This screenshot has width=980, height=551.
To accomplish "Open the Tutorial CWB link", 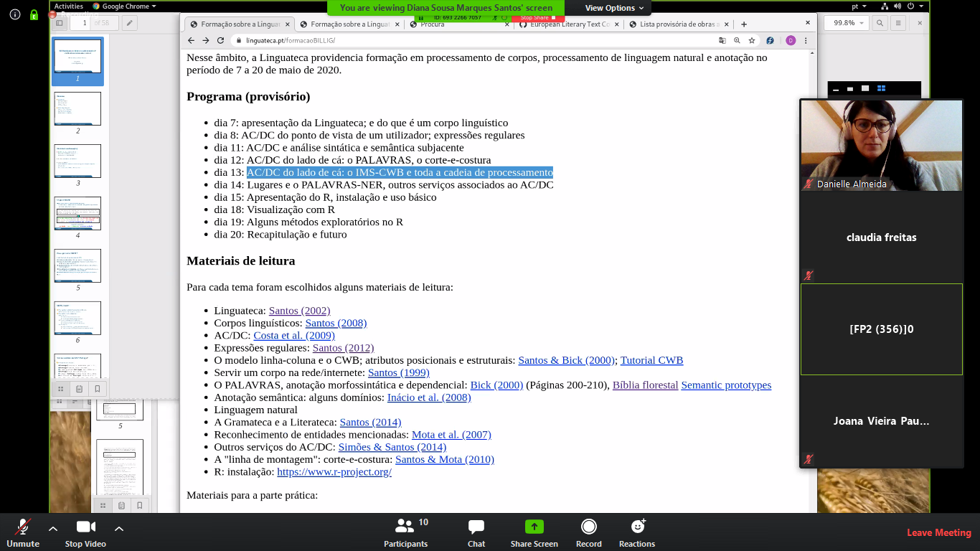I will coord(651,360).
